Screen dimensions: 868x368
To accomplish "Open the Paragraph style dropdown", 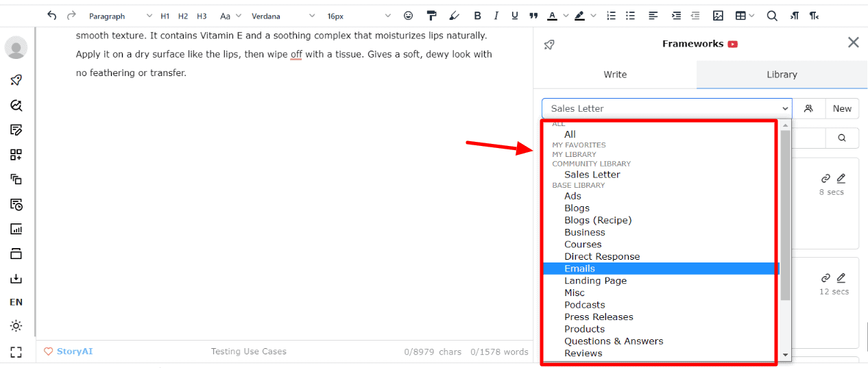I will coord(120,16).
